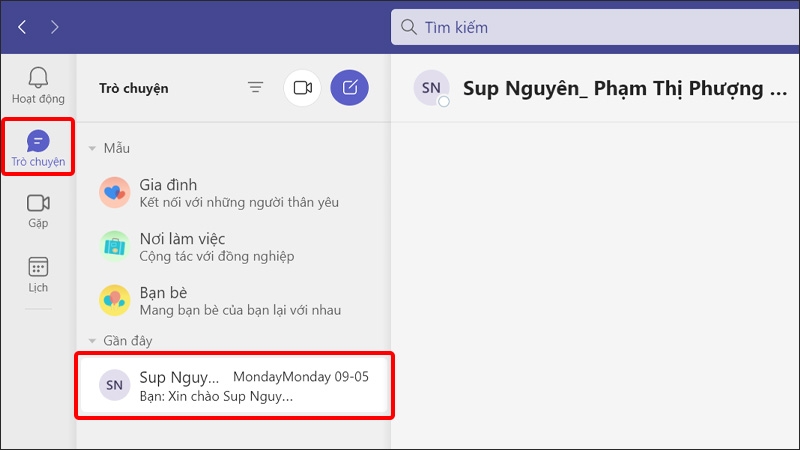
Task: Open Lịch calendar in sidebar
Action: [38, 274]
